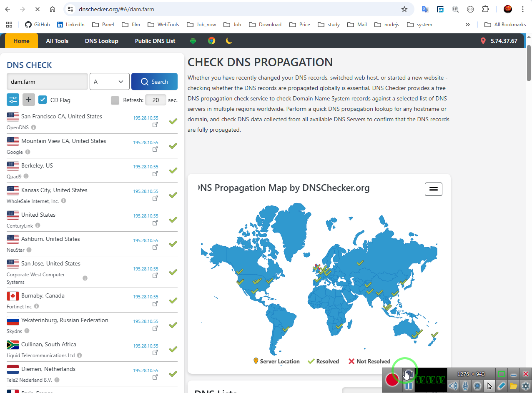Image resolution: width=532 pixels, height=393 pixels.
Task: Show info for Google DNS server
Action: 28,152
